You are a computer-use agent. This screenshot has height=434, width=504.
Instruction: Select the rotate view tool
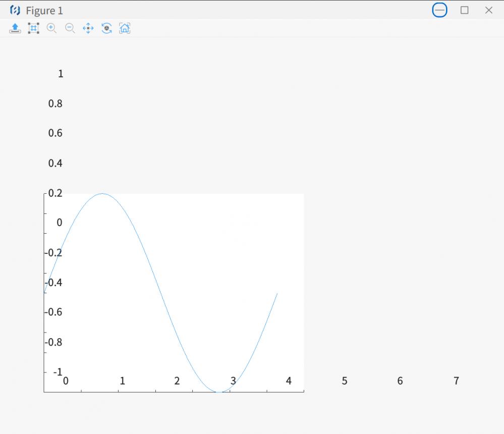click(x=106, y=28)
